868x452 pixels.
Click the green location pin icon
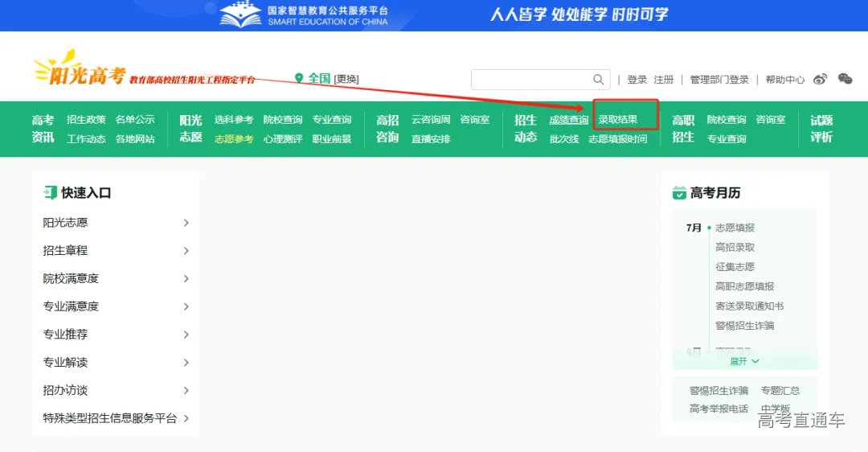click(x=299, y=79)
